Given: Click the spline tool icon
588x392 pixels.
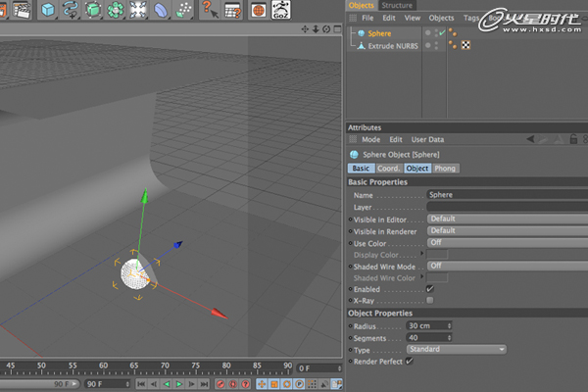Looking at the screenshot, I should (72, 11).
